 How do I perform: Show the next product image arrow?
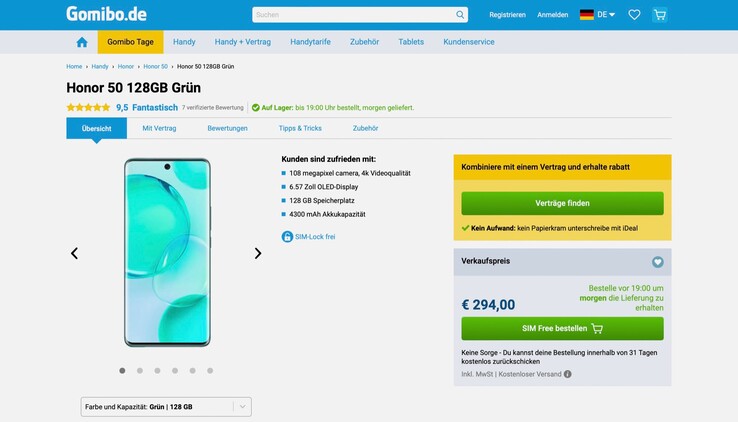257,254
